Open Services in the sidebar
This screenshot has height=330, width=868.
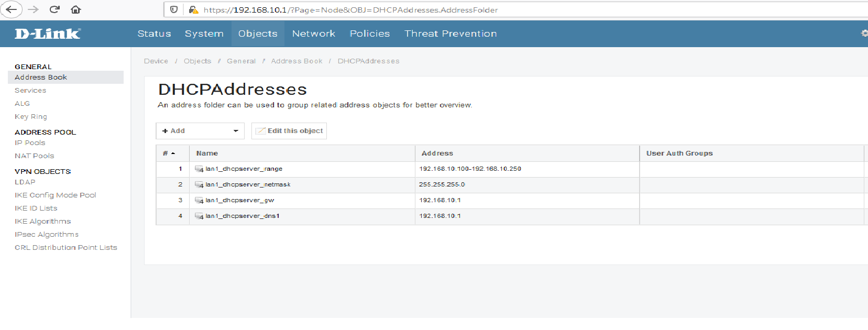[x=30, y=91]
